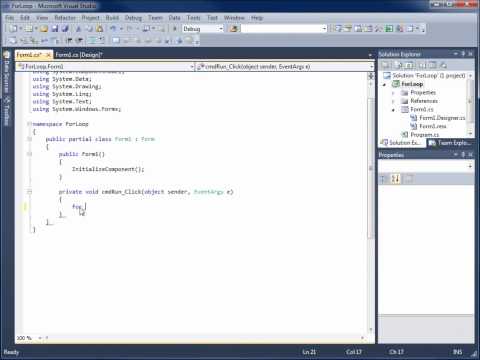The height and width of the screenshot is (360, 480).
Task: Collapse the ForLoop project node
Action: coord(384,84)
